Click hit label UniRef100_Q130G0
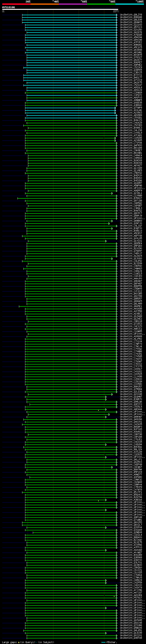This screenshot has height=644, width=146. coord(131,259)
